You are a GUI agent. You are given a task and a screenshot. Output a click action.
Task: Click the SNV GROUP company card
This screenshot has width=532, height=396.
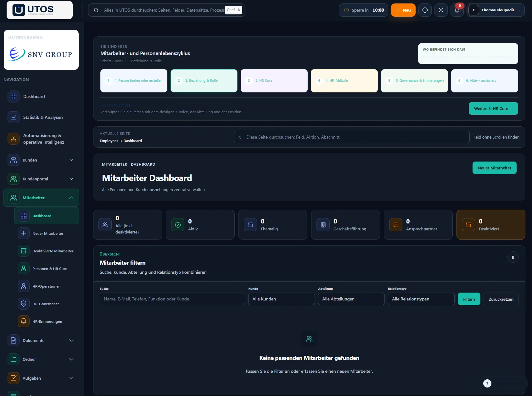coord(41,50)
